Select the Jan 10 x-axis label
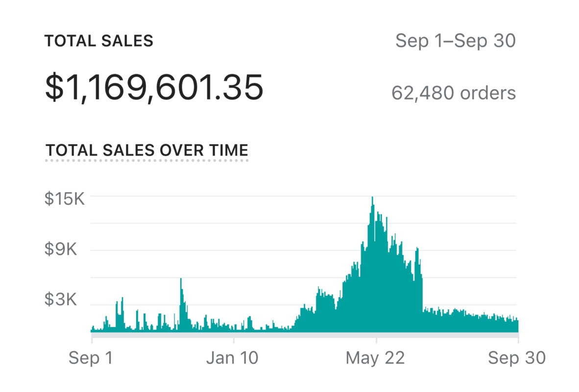This screenshot has height=392, width=579. 232,358
